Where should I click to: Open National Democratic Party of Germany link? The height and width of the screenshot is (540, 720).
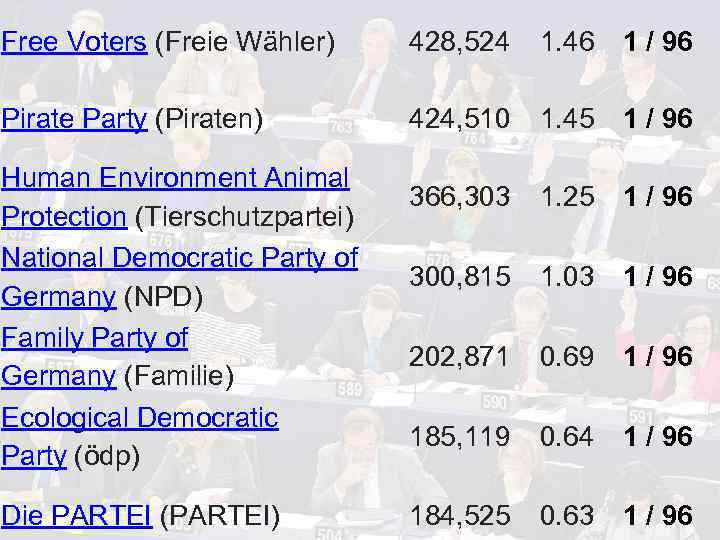coord(179,258)
